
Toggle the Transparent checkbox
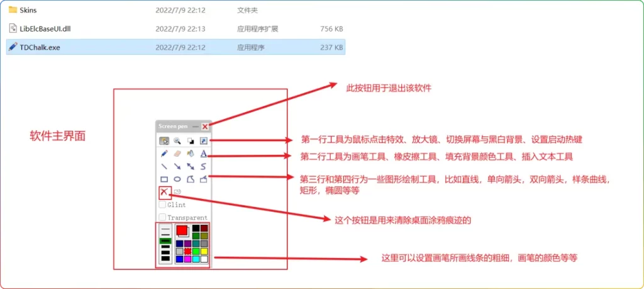coord(162,217)
